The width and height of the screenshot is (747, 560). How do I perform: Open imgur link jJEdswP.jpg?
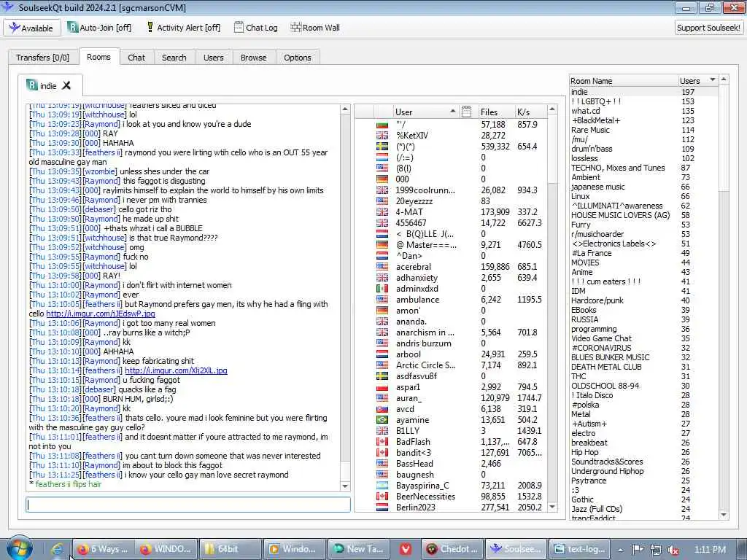point(101,314)
